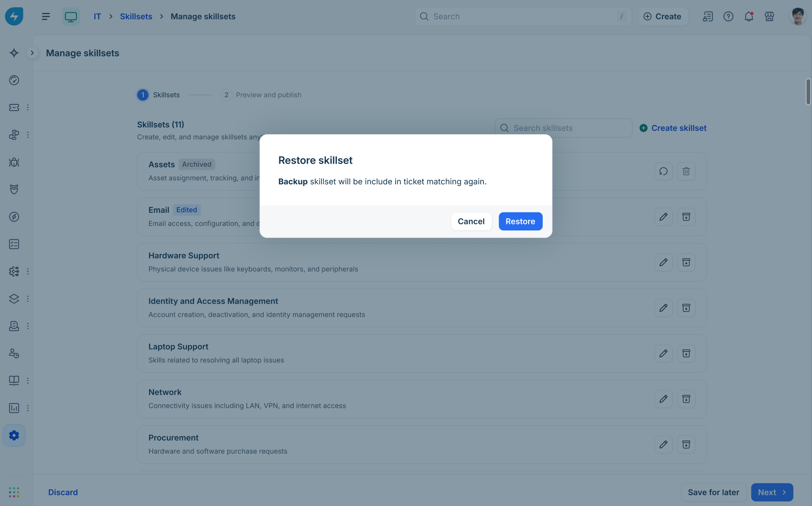Click Save for later
812x506 pixels.
click(x=713, y=492)
